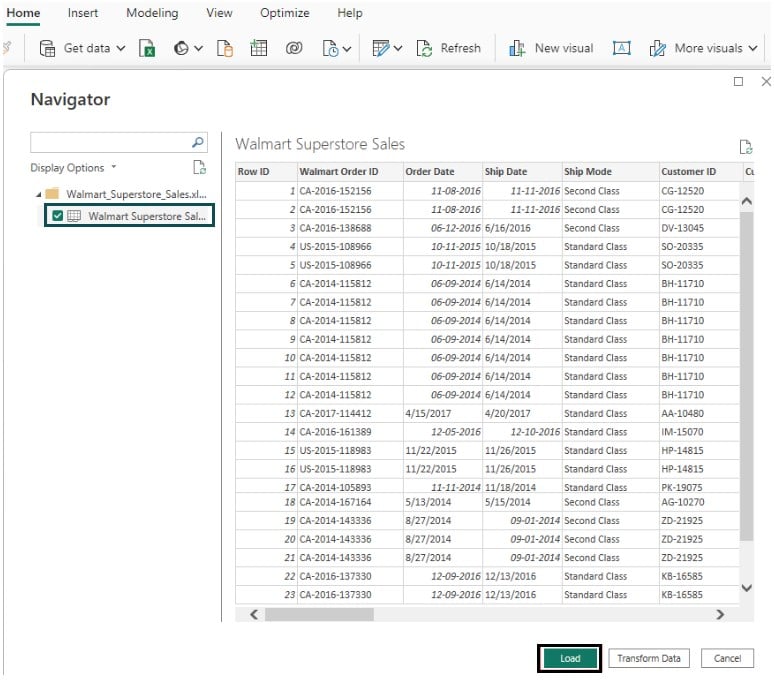Collapse Walmart_Superstore_Sales tree node
Viewport: 774px width, 681px height.
coord(39,194)
